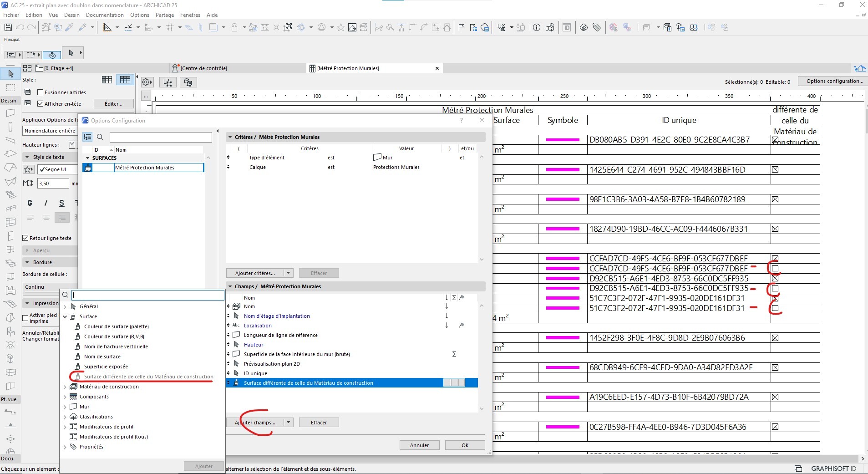Click the search magnifier icon in Options Configuration
Screen dimensions: 868x474
(100, 137)
